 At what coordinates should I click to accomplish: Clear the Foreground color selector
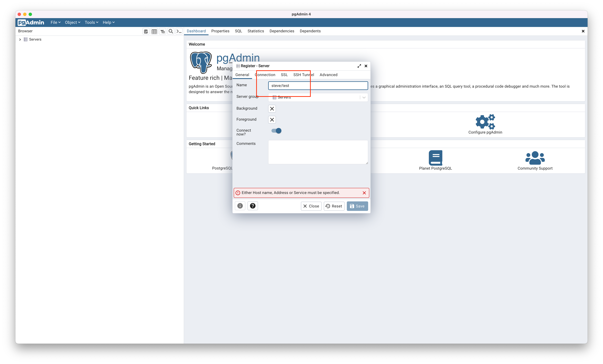coord(272,120)
